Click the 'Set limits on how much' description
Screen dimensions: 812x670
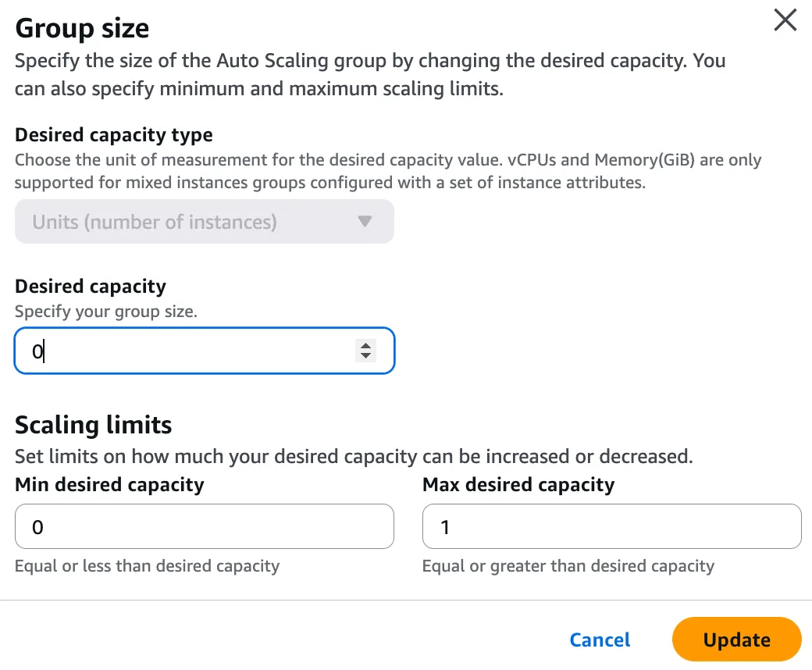coord(354,456)
